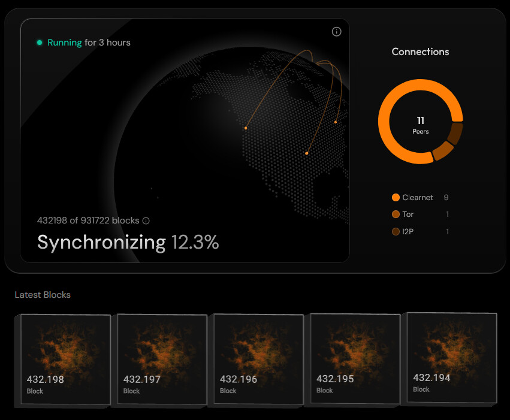Click the rightmost peer node dot on globe
Screen dimensions: 510x420
coord(336,122)
